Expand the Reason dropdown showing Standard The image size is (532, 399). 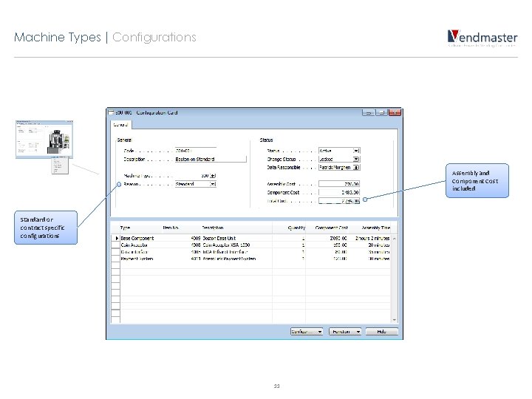click(213, 184)
